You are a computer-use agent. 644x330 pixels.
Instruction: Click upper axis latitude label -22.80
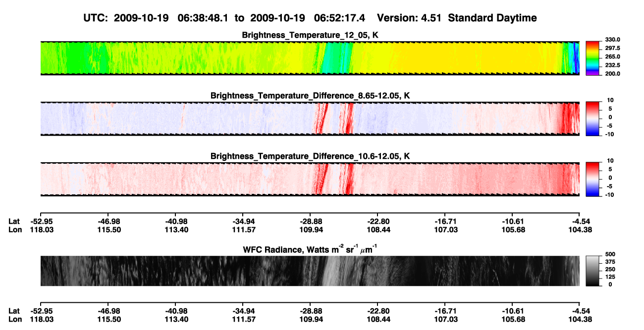(x=377, y=221)
